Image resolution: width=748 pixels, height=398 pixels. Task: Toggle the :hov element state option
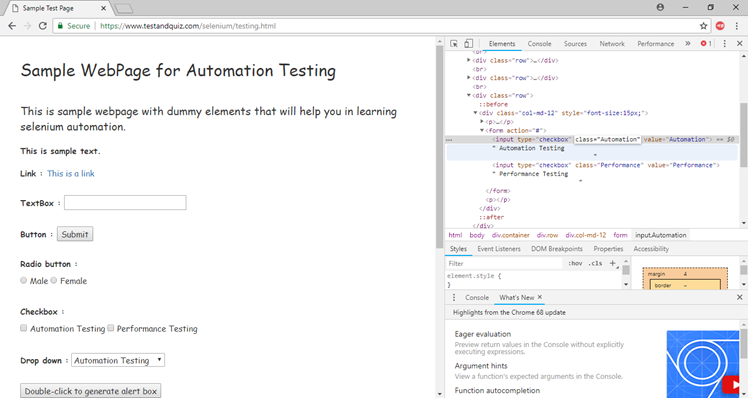[x=575, y=263]
